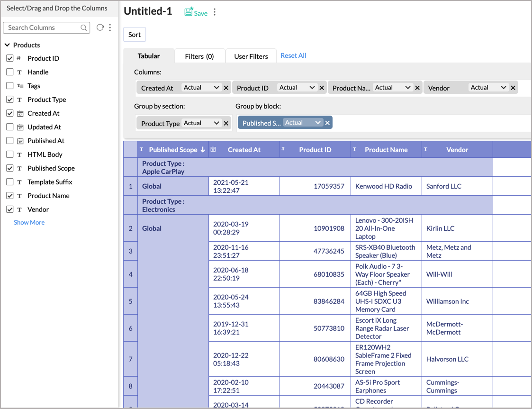Click the Save icon next to the title

[x=189, y=12]
